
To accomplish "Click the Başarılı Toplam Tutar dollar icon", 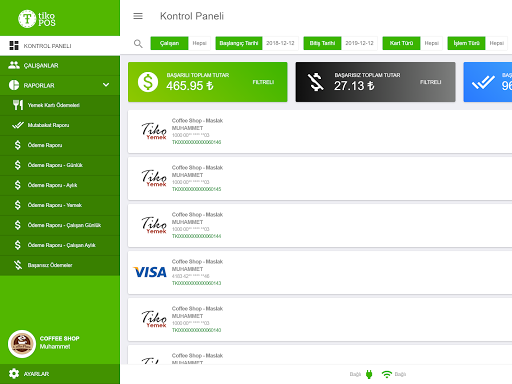I will [x=148, y=82].
